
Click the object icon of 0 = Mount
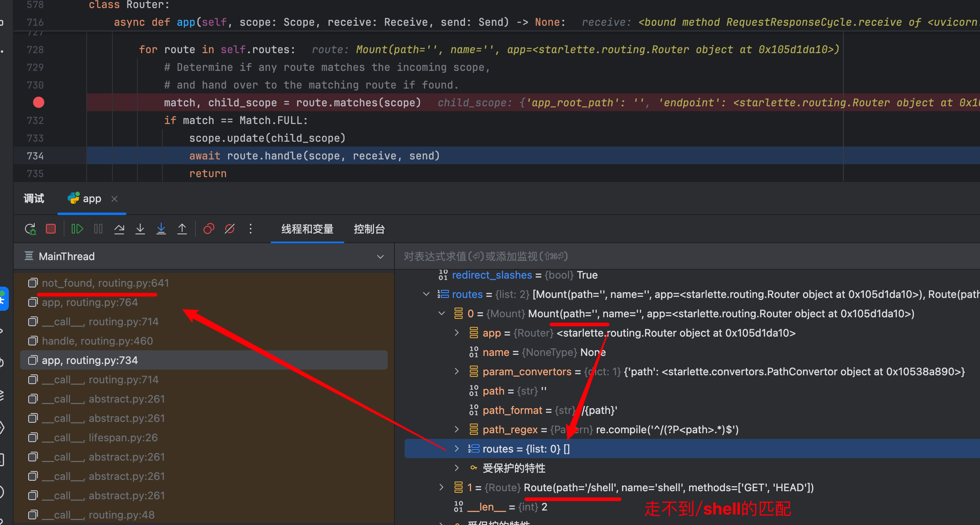(x=458, y=314)
